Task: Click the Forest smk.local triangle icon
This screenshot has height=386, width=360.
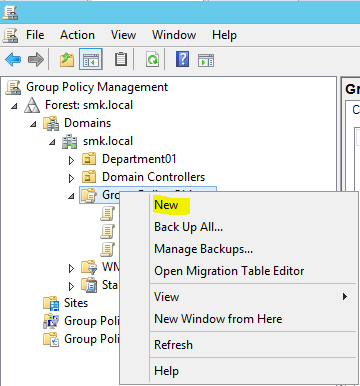Action: [x=32, y=105]
